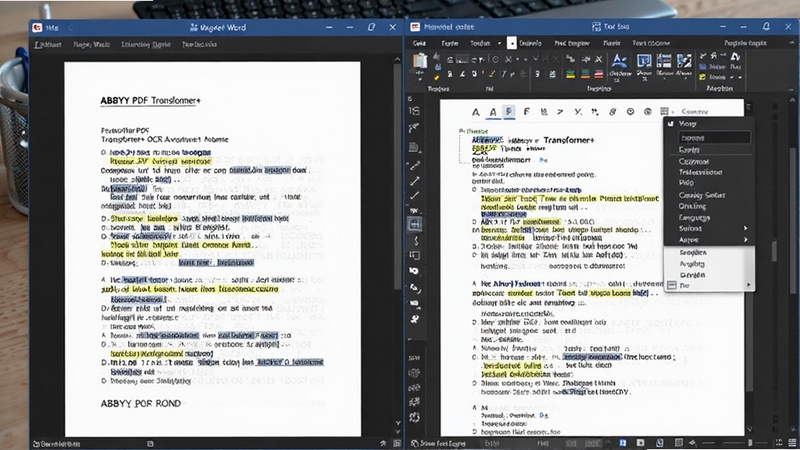Click the top icon of the left vertical toolbar

(414, 111)
